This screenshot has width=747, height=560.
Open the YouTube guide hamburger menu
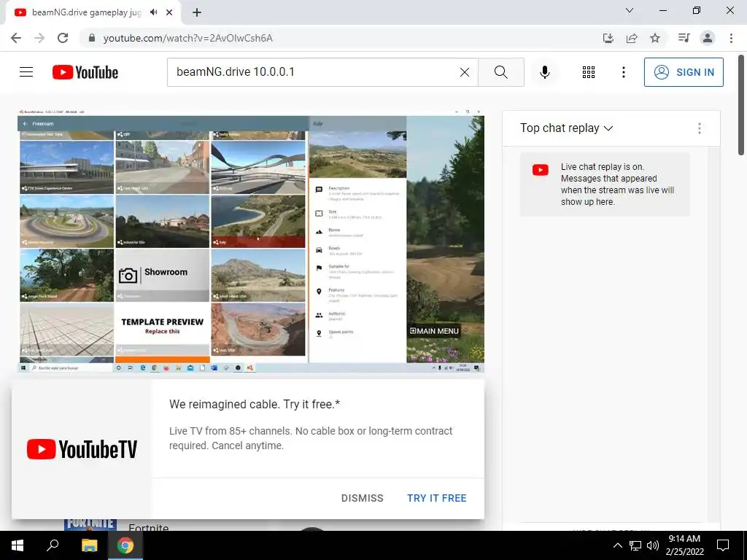point(26,72)
